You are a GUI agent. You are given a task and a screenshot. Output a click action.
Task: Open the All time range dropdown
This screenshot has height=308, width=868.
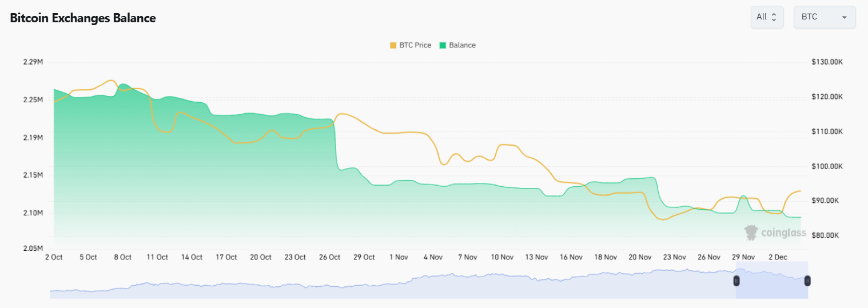pyautogui.click(x=767, y=17)
